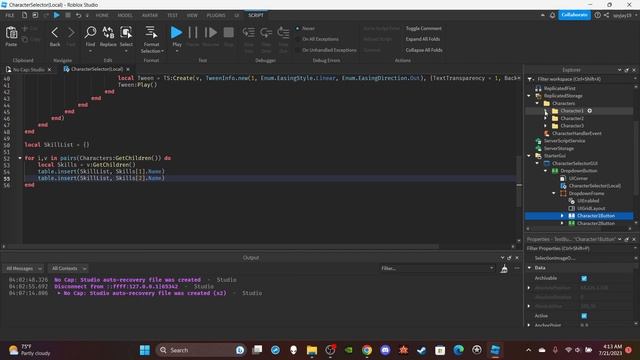Click the plus icon beside Character1
Image resolution: width=640 pixels, height=360 pixels.
coord(589,111)
